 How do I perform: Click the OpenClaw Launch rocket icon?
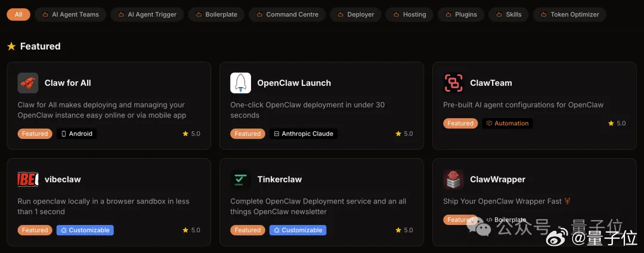pos(241,83)
